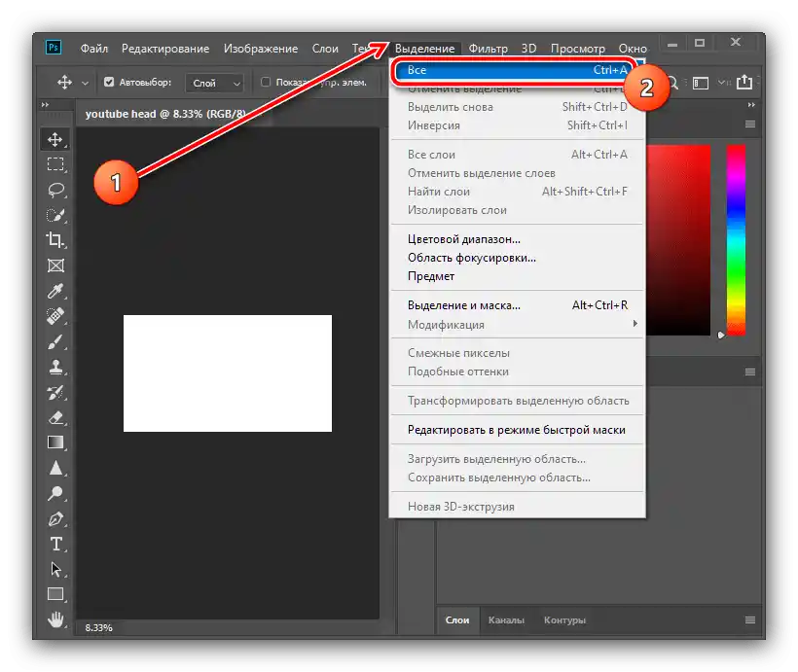Select the Hand tool
The height and width of the screenshot is (672, 798).
click(x=55, y=619)
